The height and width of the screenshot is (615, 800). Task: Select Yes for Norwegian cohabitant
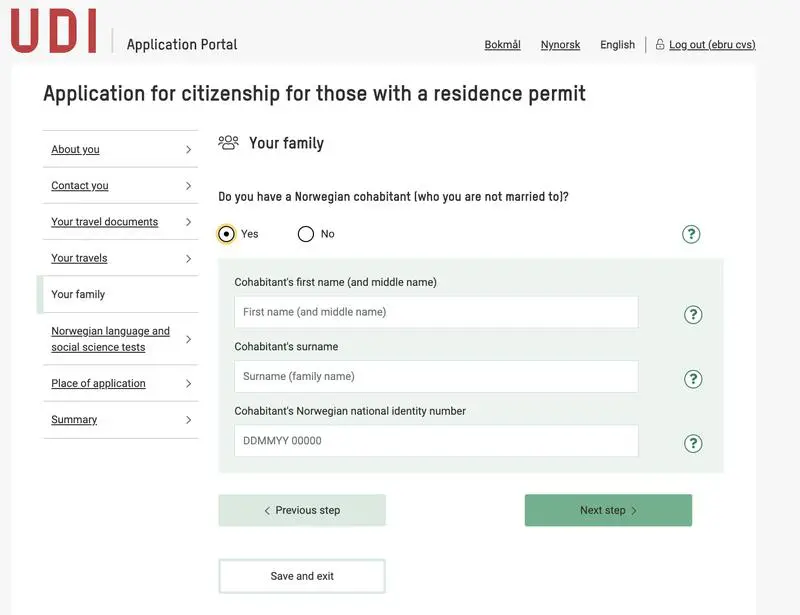(227, 234)
